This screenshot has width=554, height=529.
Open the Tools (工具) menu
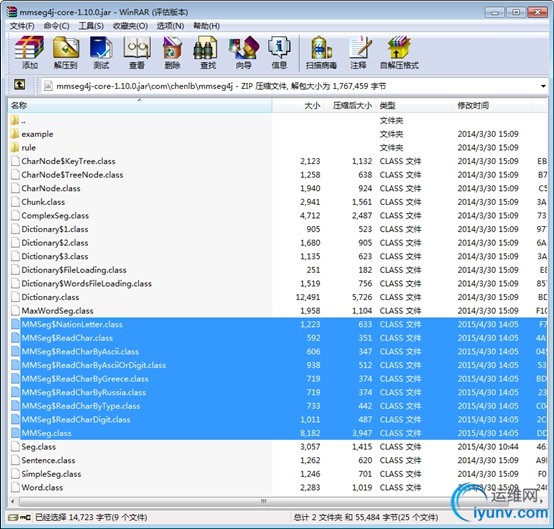pos(91,26)
